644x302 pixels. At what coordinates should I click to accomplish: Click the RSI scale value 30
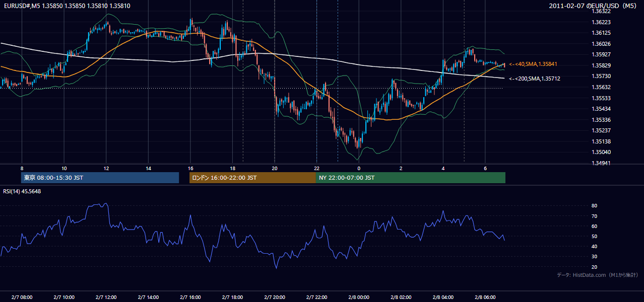tap(595, 257)
